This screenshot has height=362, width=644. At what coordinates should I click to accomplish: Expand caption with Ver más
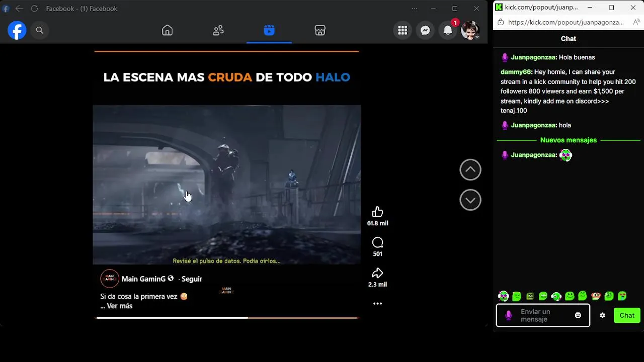pyautogui.click(x=119, y=306)
